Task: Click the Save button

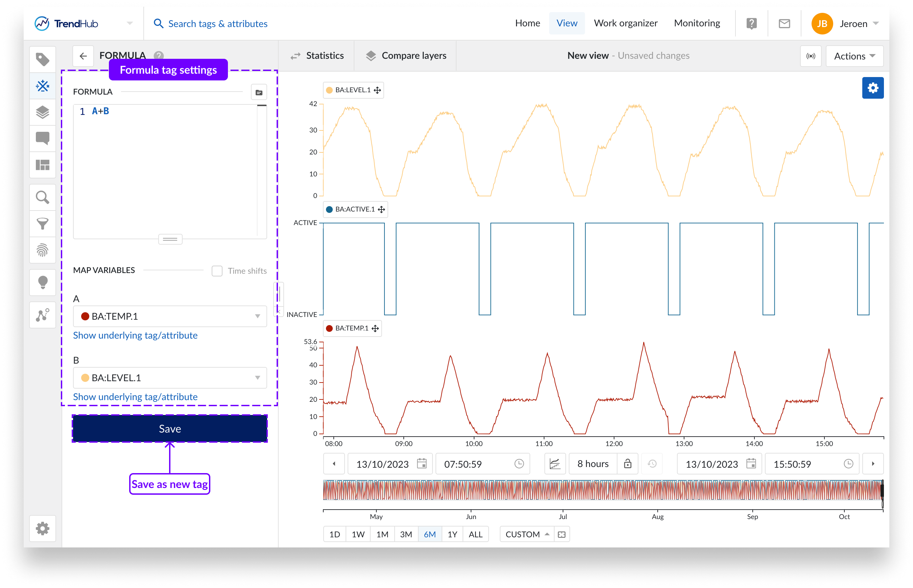Action: click(x=170, y=428)
